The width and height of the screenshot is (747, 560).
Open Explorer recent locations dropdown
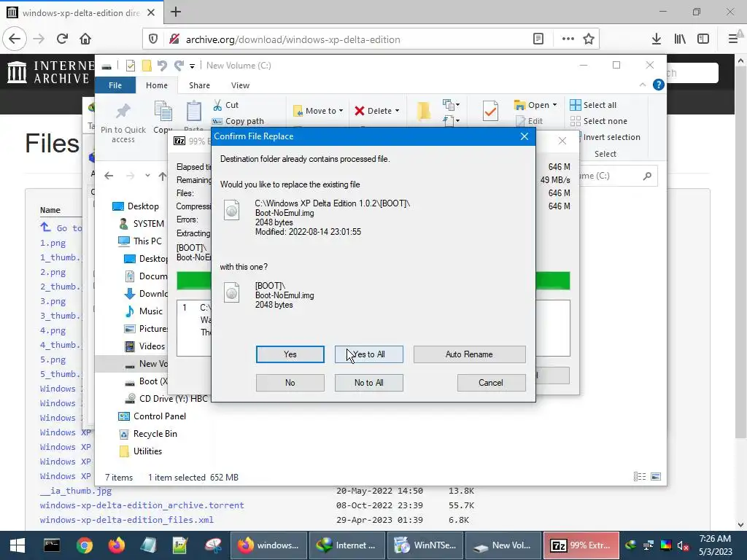coord(147,176)
